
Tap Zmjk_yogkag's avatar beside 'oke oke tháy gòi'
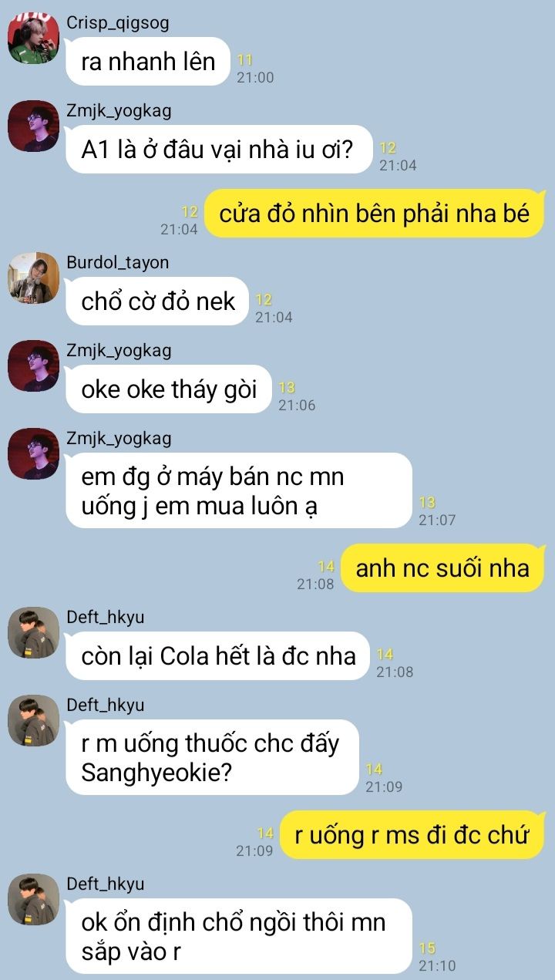[x=33, y=365]
